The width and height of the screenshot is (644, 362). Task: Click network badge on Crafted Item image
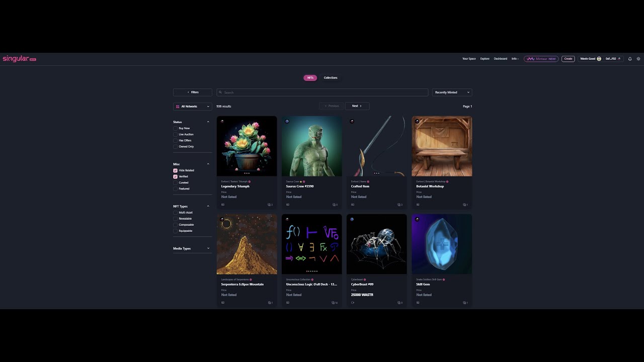coord(352,121)
